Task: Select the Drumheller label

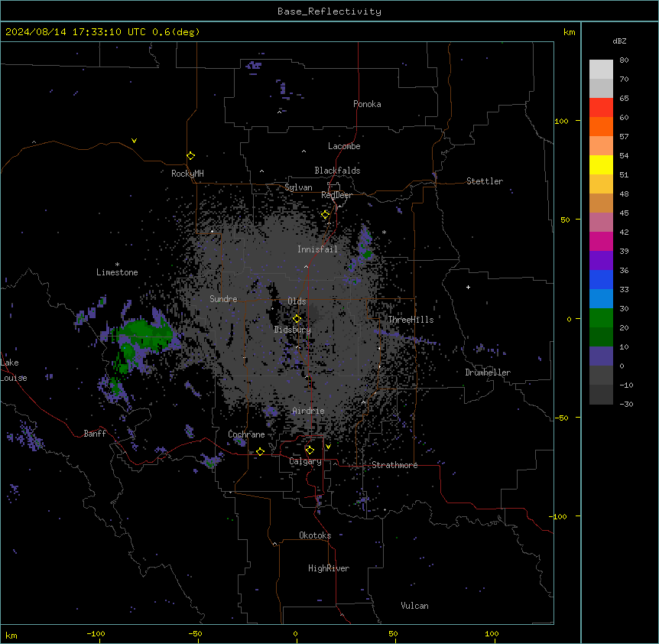Action: [x=488, y=372]
